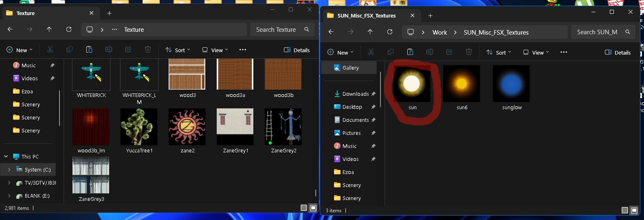Toggle Details pane in Texture window
Viewport: 644px width, 220px height.
pyautogui.click(x=297, y=50)
